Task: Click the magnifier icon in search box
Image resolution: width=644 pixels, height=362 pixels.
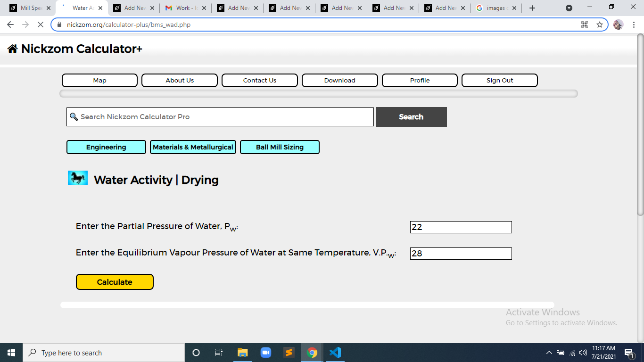Action: [74, 116]
